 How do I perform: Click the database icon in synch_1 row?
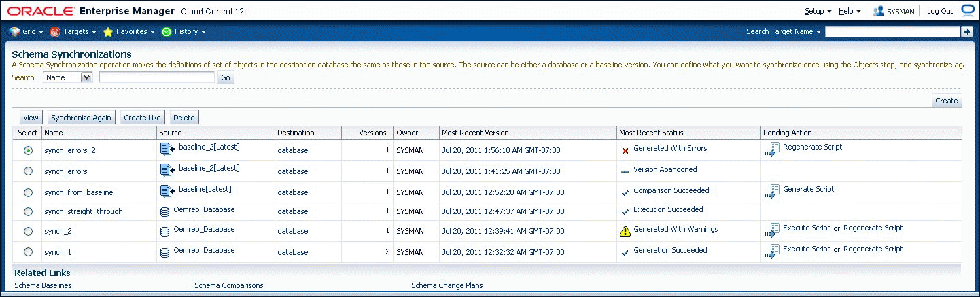pyautogui.click(x=164, y=253)
